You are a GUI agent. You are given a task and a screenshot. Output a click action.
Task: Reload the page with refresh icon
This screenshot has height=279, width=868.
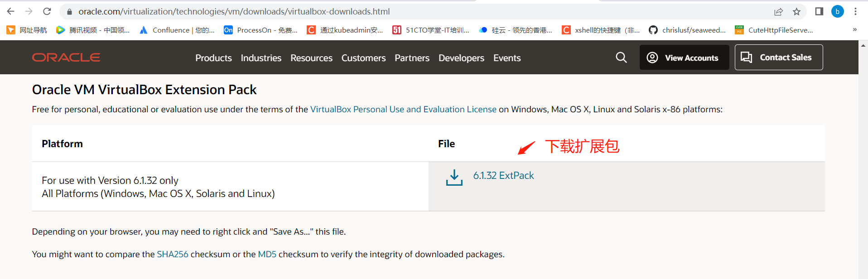click(x=47, y=11)
